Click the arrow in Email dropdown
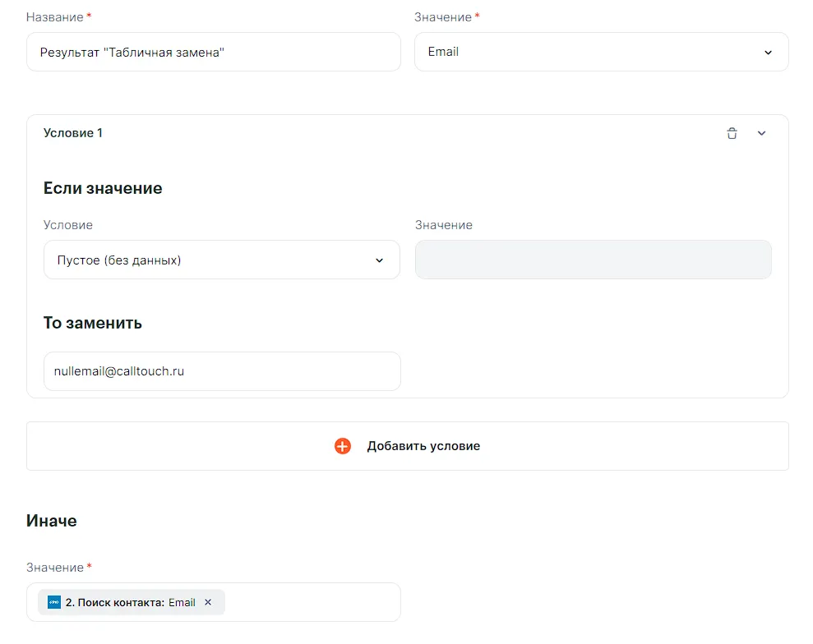This screenshot has height=644, width=813. point(768,53)
